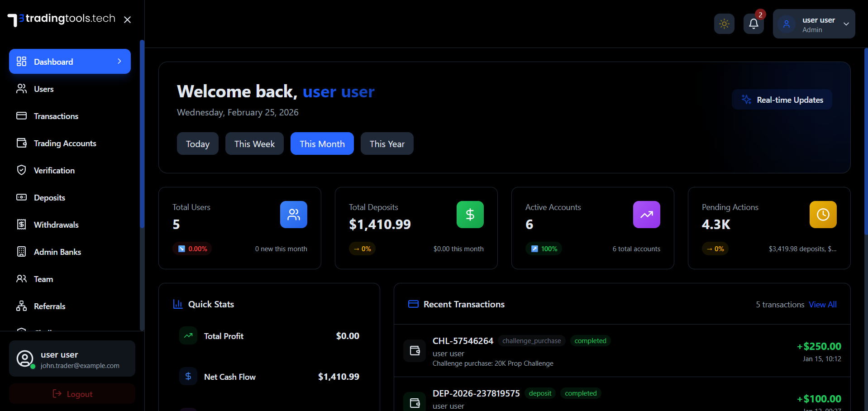Click the yellow Pending Actions clock icon
Viewport: 868px width, 411px height.
[823, 215]
